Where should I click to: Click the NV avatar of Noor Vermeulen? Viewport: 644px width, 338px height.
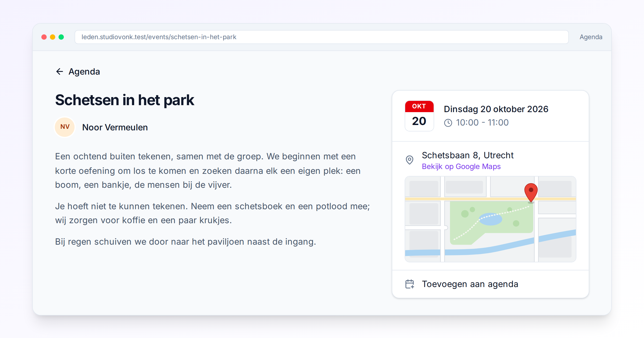point(65,127)
